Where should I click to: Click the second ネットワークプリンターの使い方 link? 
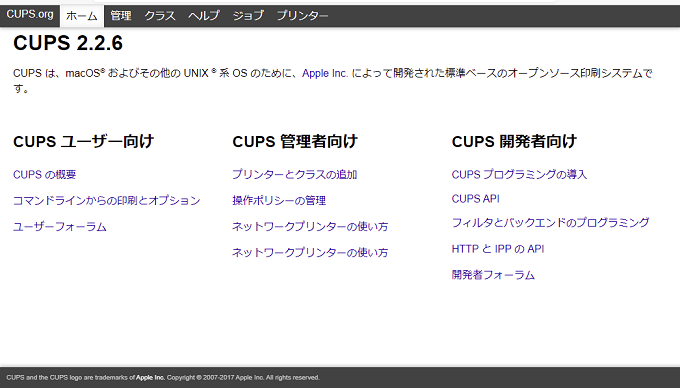tap(311, 253)
